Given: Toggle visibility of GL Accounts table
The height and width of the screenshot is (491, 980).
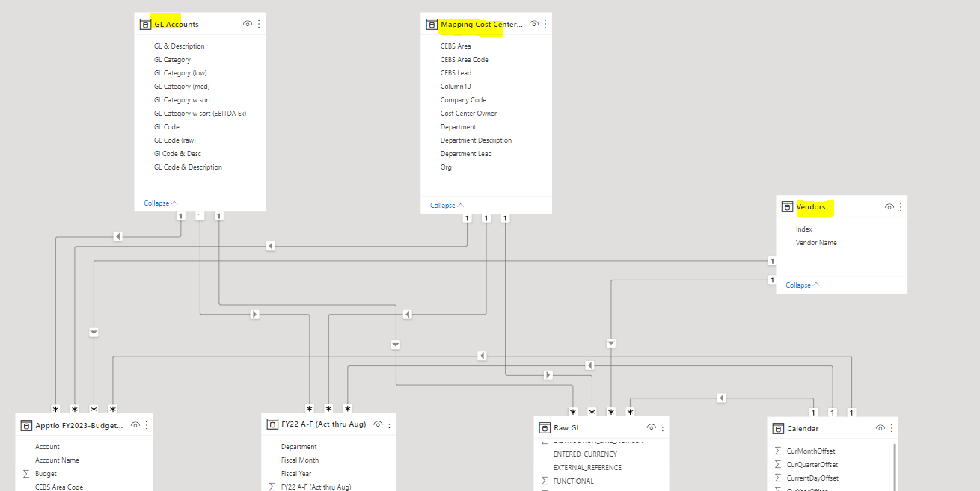Looking at the screenshot, I should click(x=248, y=25).
